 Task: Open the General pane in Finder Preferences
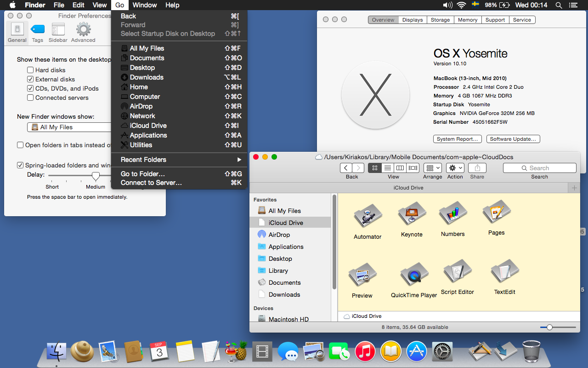click(x=17, y=33)
